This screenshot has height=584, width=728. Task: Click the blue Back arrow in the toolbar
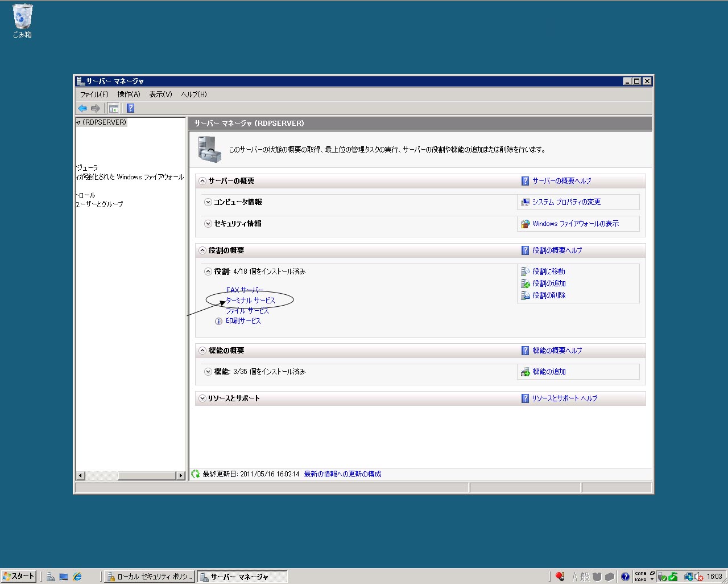(82, 108)
